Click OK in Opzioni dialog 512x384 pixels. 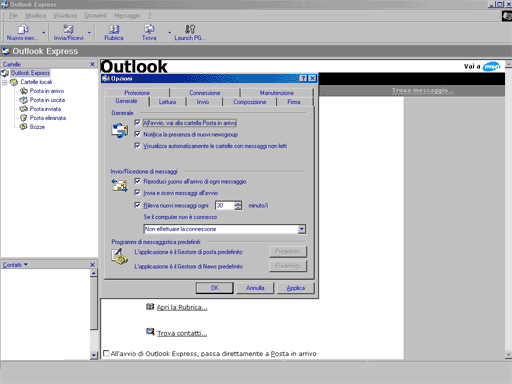point(215,288)
